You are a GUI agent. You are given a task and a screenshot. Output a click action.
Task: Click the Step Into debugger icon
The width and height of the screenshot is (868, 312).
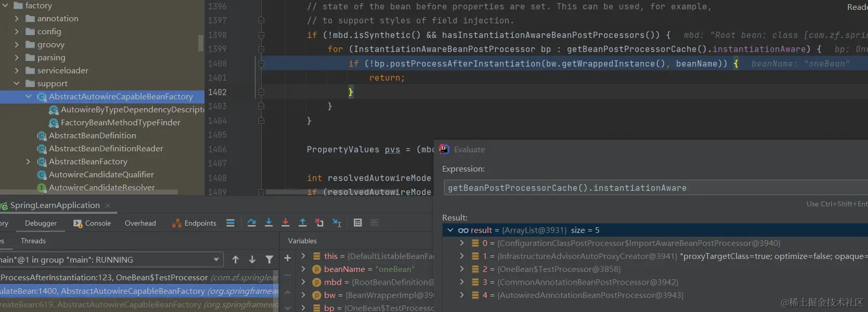point(269,223)
